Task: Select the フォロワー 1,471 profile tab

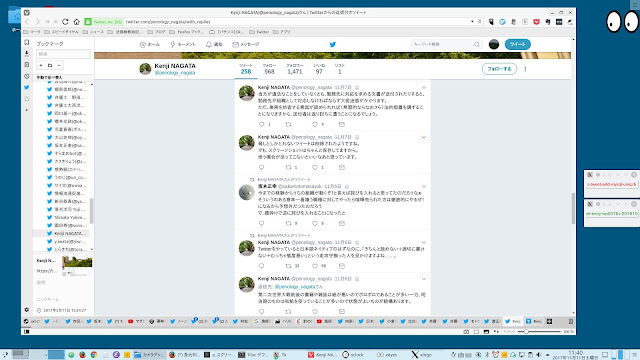Action: click(x=294, y=69)
